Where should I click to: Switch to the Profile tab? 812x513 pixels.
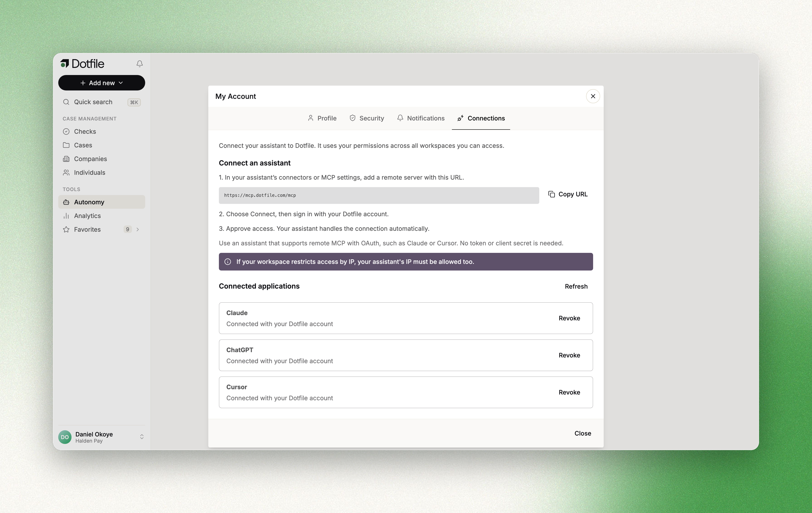tap(322, 118)
